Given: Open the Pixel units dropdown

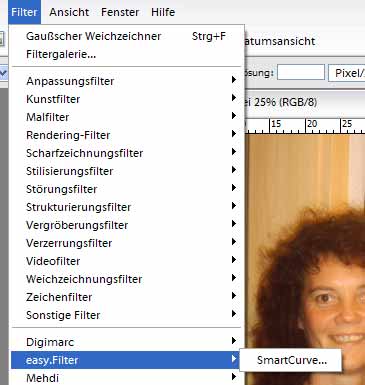Looking at the screenshot, I should (x=347, y=73).
